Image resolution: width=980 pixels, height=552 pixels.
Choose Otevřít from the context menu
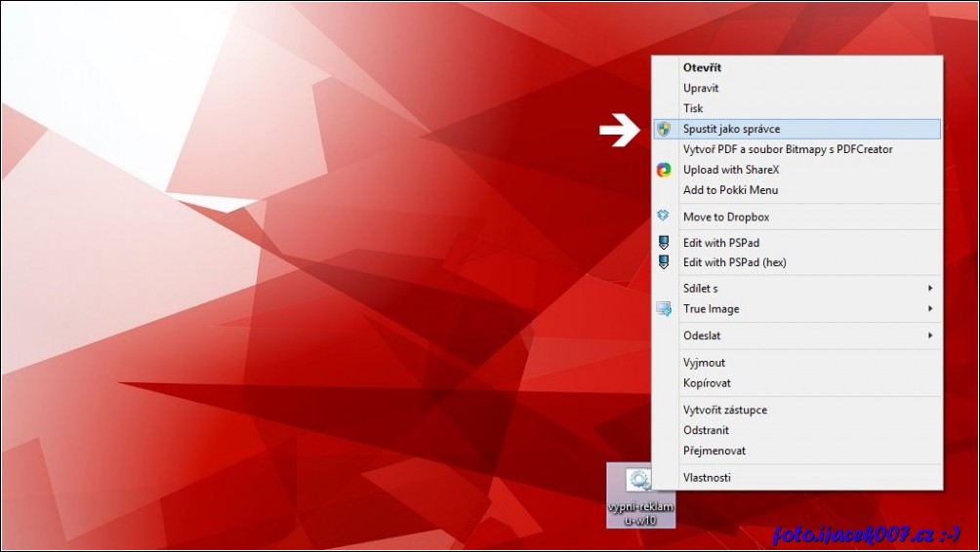702,67
